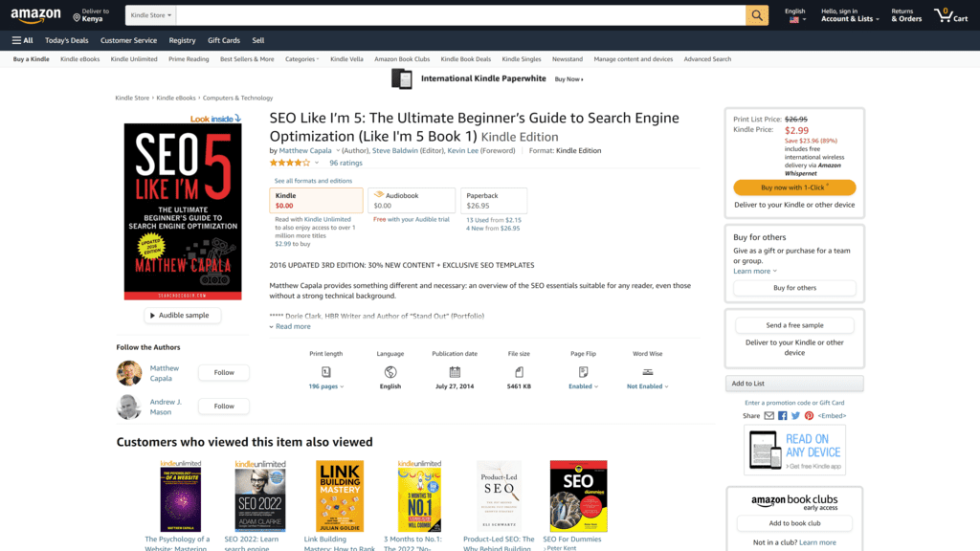Follow author Matthew Capala
This screenshot has width=980, height=551.
(224, 373)
